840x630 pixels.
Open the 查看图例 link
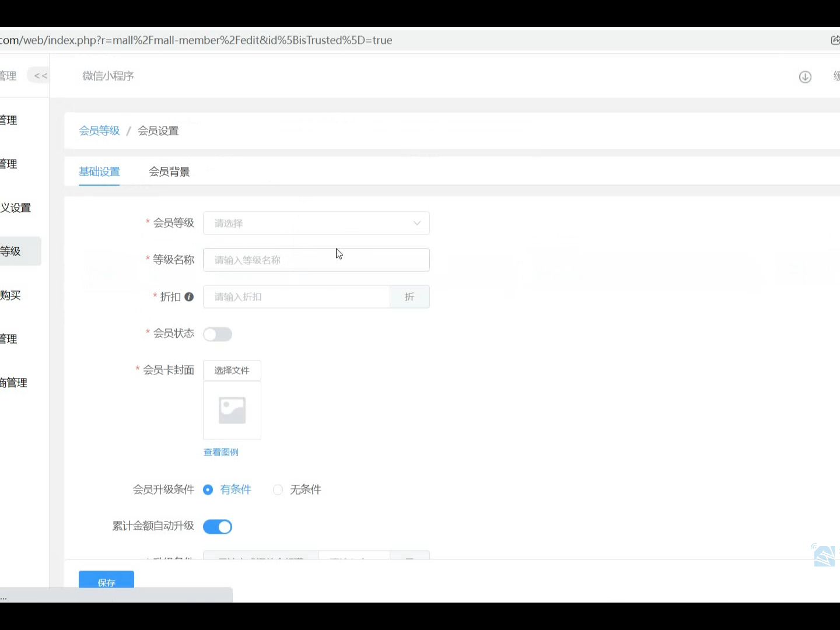[220, 452]
